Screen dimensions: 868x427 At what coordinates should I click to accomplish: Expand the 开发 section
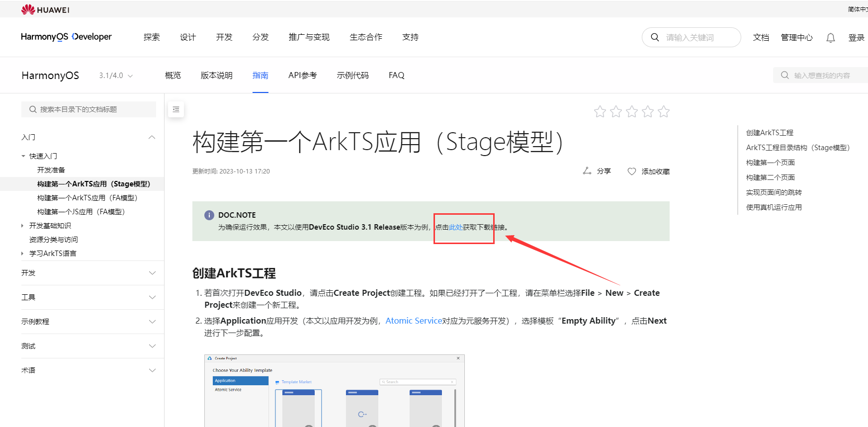(152, 273)
